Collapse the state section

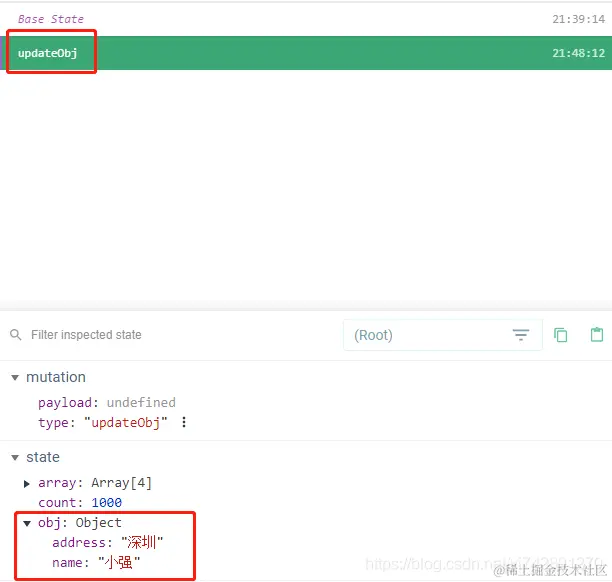[15, 457]
